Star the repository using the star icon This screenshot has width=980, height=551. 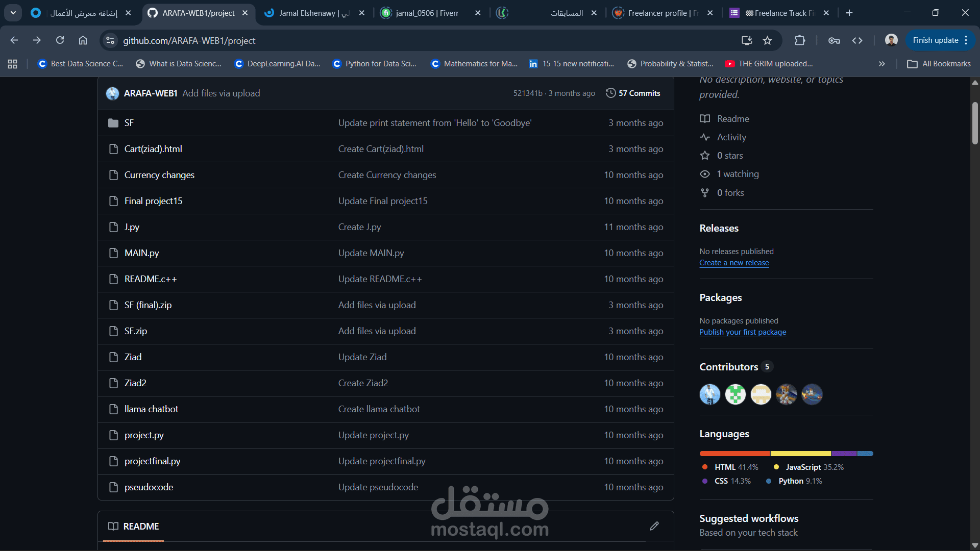pyautogui.click(x=705, y=156)
